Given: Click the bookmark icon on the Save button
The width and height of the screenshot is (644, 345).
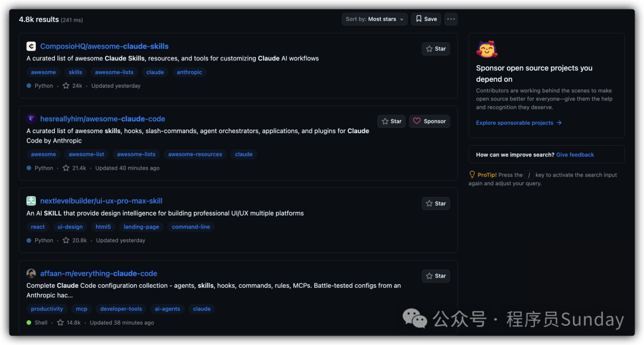Looking at the screenshot, I should [x=418, y=19].
